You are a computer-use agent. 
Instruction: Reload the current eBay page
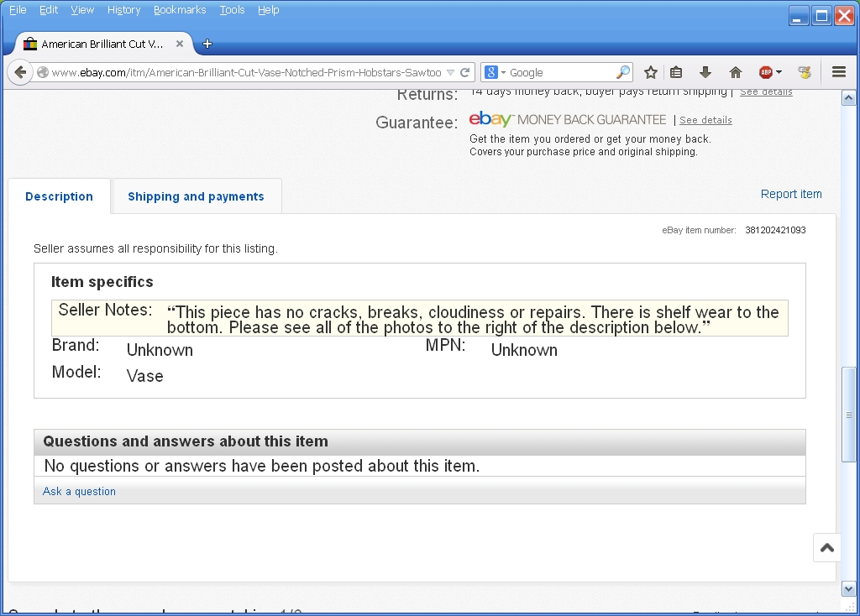(x=464, y=72)
